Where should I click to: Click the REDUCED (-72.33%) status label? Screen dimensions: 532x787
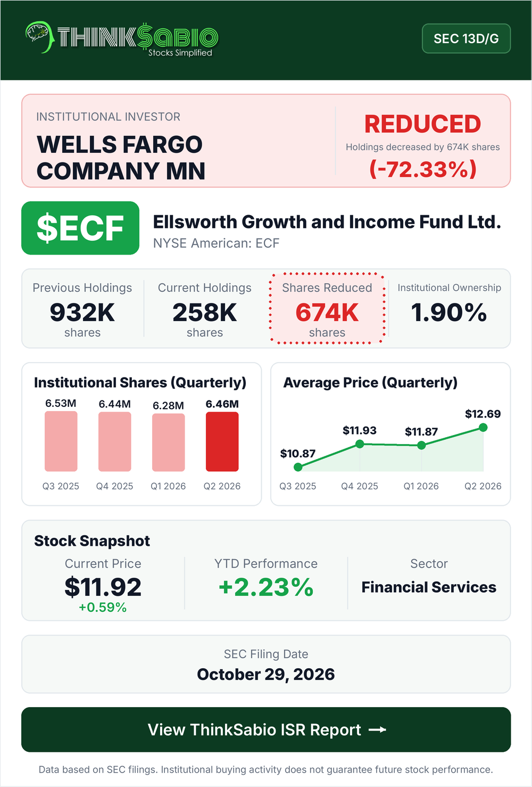click(x=423, y=146)
